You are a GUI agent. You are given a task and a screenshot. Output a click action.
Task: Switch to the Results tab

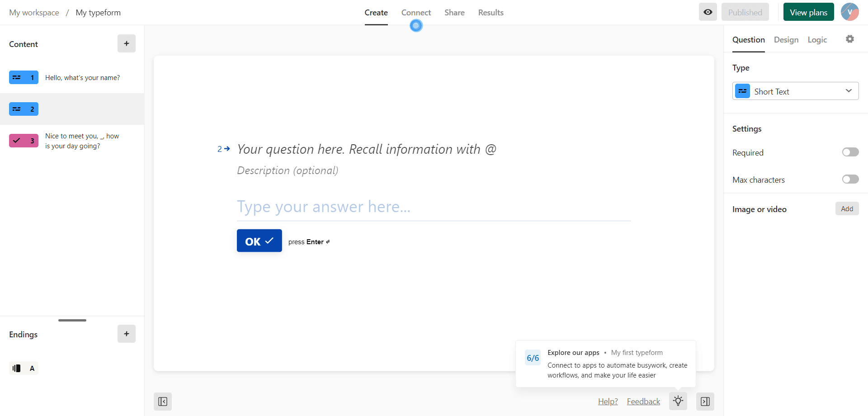(x=491, y=13)
